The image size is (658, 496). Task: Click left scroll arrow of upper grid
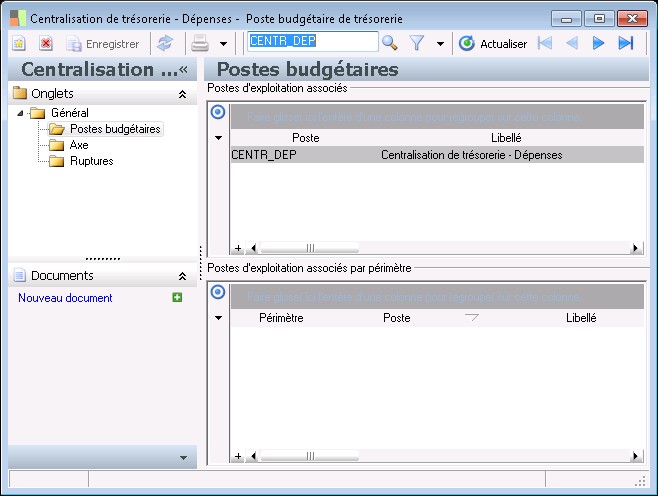tap(253, 248)
